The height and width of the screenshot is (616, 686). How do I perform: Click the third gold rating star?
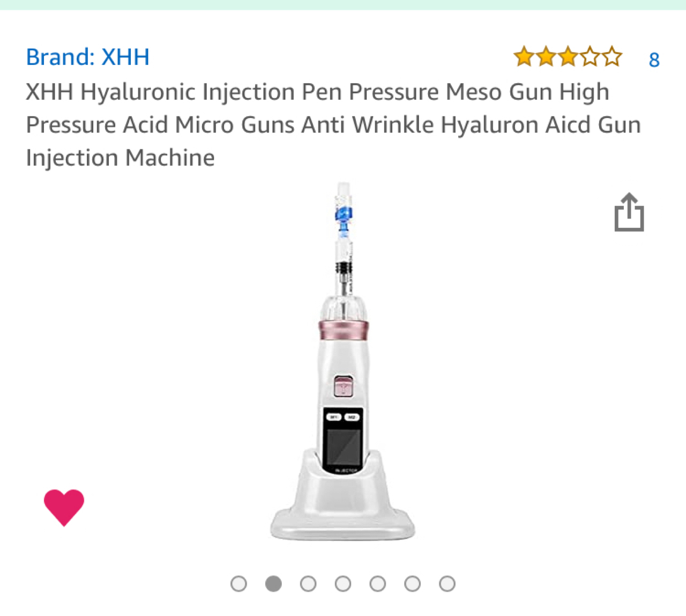(x=568, y=56)
